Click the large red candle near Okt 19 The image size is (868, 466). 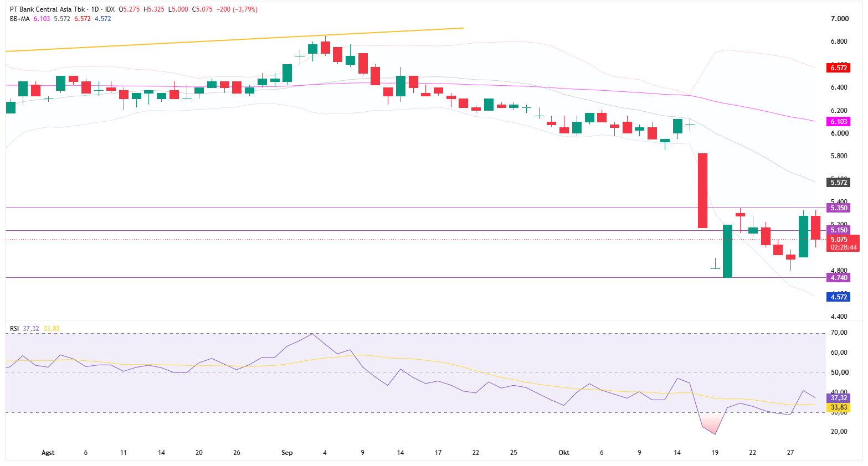(x=702, y=190)
